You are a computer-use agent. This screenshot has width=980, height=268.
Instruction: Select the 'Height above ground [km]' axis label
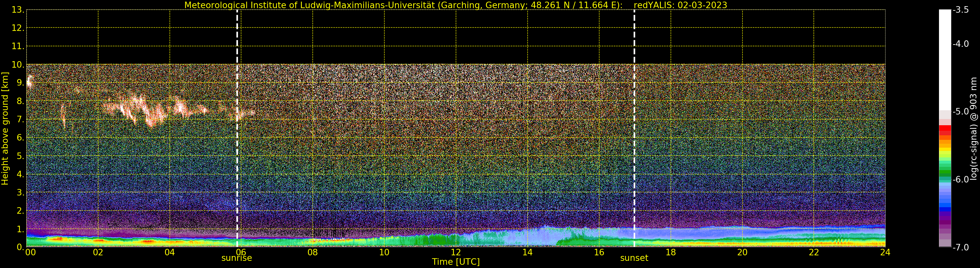(5, 128)
